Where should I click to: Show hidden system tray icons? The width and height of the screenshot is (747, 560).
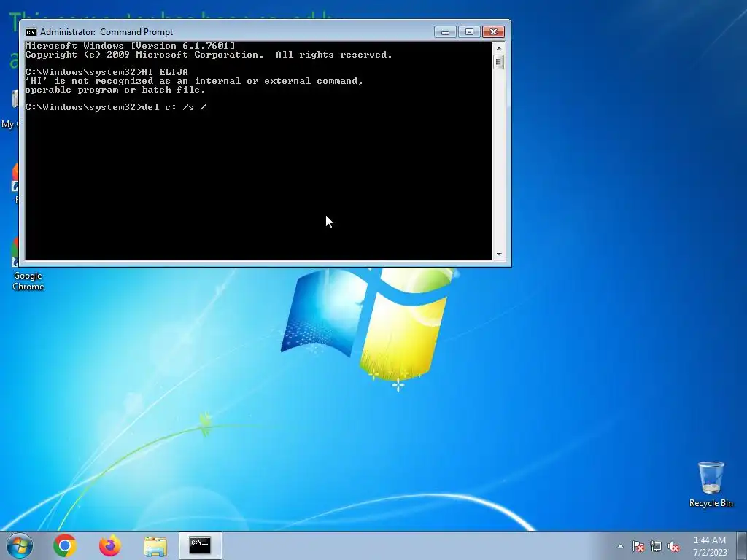(620, 546)
